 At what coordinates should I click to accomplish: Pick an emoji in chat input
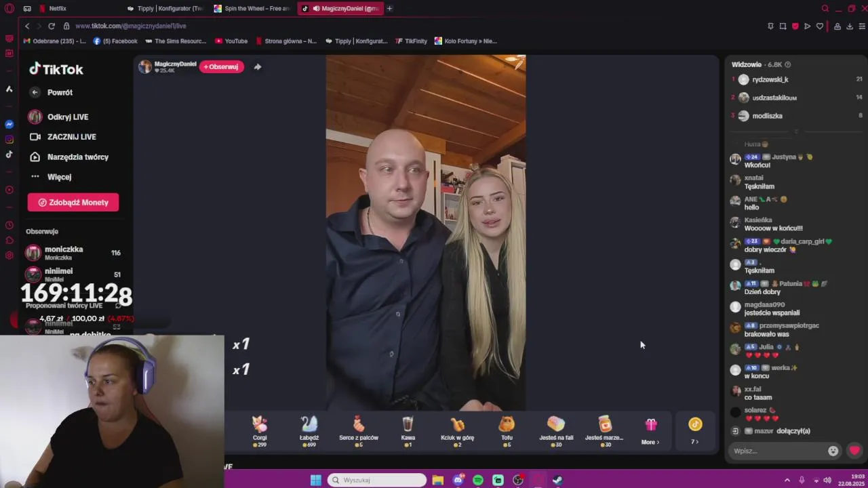tap(833, 451)
